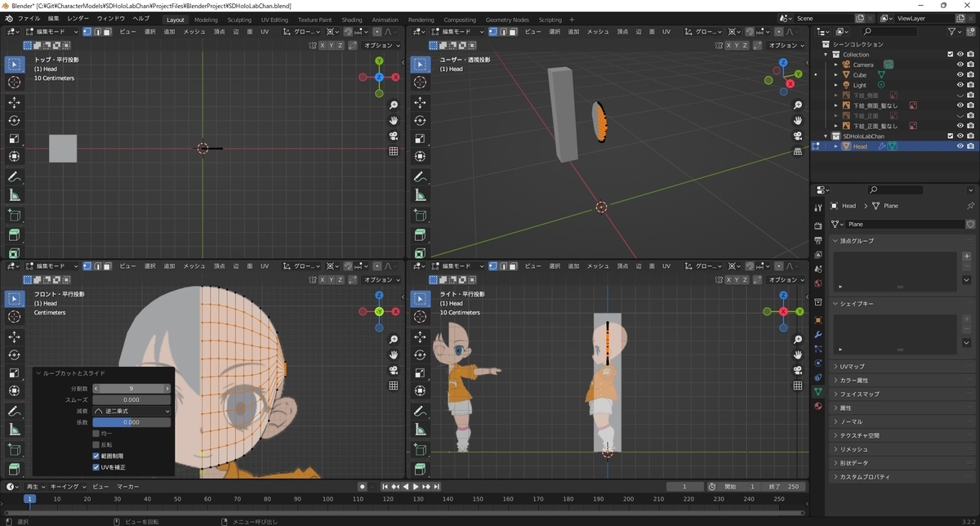
Task: Open the 編集モード dropdown in top viewport
Action: (x=51, y=32)
